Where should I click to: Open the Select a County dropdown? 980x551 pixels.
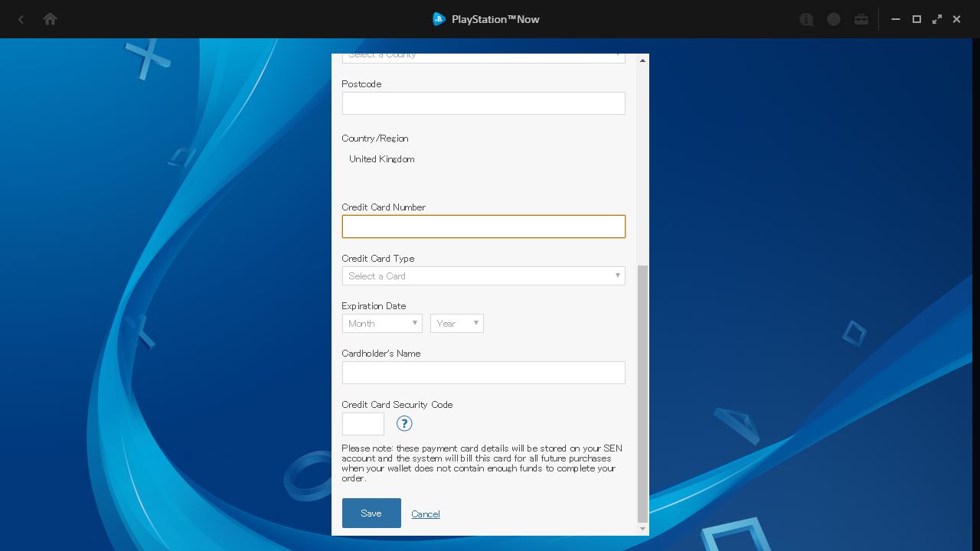pyautogui.click(x=483, y=57)
